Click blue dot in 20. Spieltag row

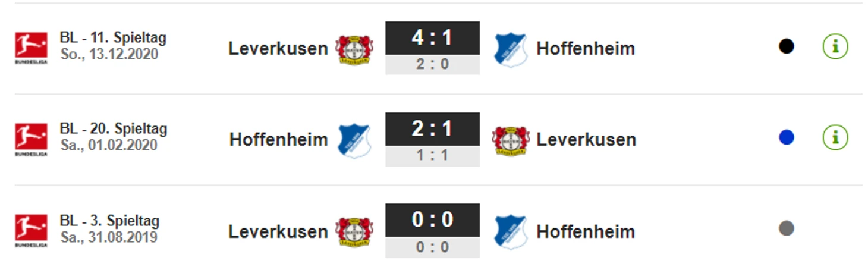tap(786, 138)
